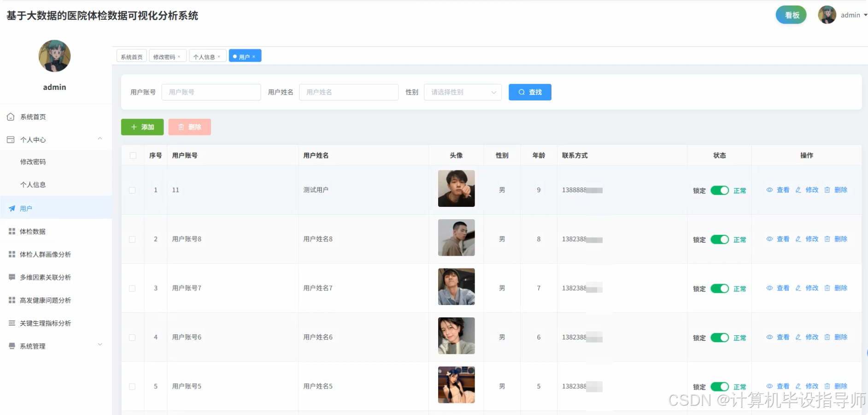
Task: Switch to the 个人信息 tab
Action: pos(205,56)
